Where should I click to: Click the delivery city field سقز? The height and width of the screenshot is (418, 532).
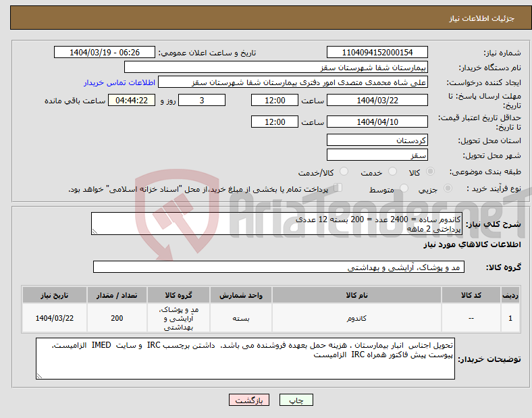[377, 155]
